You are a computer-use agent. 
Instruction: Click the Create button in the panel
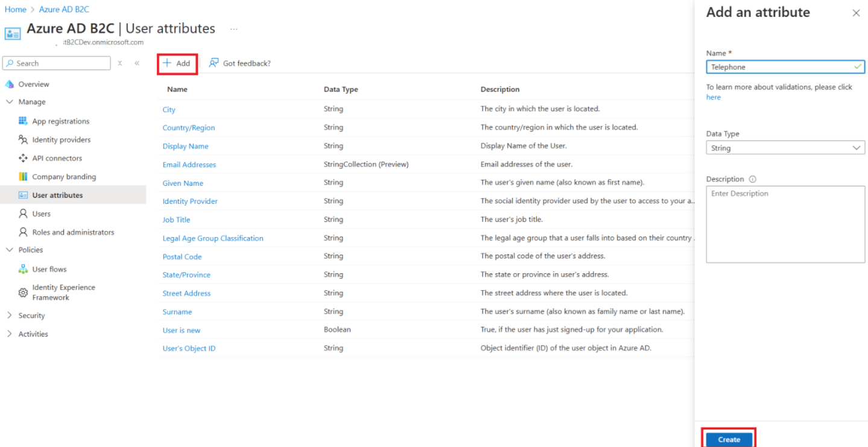click(727, 439)
